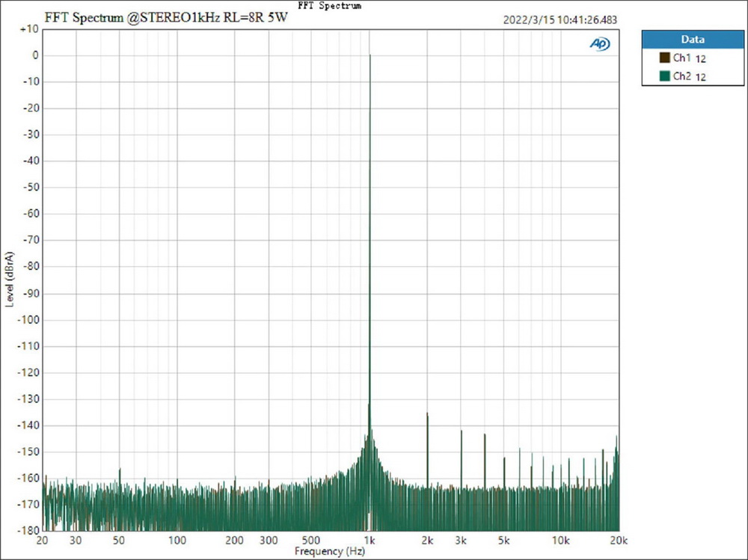Screen dimensions: 748x560
Task: Click the 20k label on the frequency axis
Action: point(619,541)
